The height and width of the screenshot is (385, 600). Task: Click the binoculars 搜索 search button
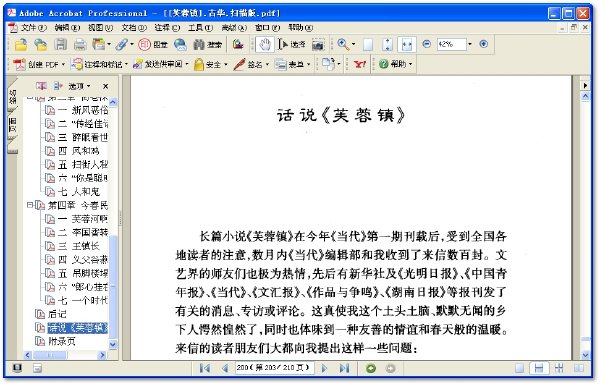[x=207, y=45]
